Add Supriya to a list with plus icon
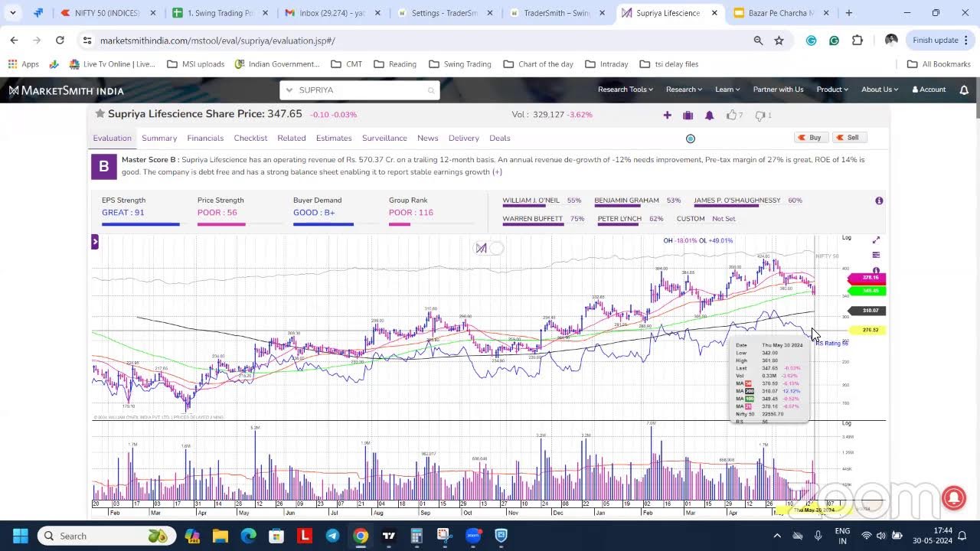The width and height of the screenshot is (980, 551). click(667, 115)
